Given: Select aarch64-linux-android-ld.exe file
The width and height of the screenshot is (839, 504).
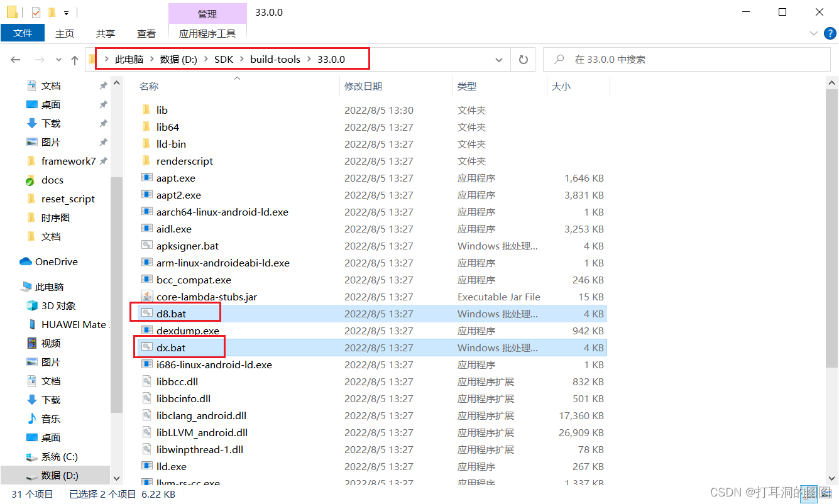Looking at the screenshot, I should tap(222, 212).
